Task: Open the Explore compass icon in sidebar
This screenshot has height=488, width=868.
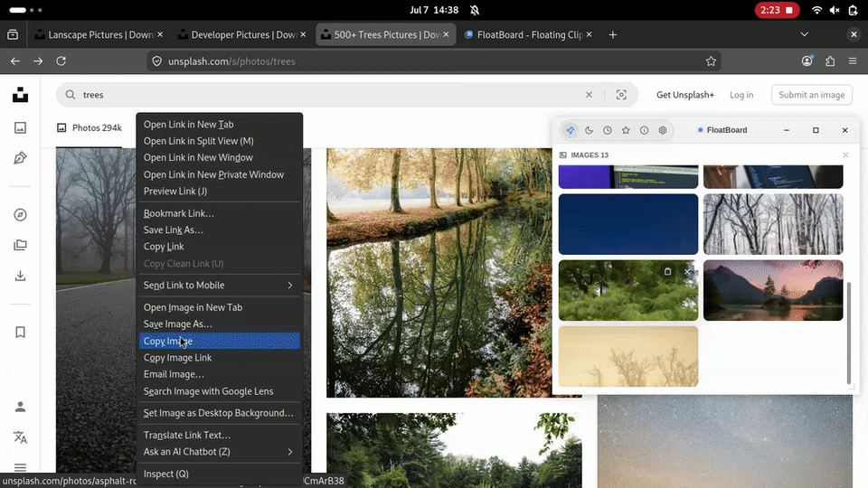Action: (21, 215)
